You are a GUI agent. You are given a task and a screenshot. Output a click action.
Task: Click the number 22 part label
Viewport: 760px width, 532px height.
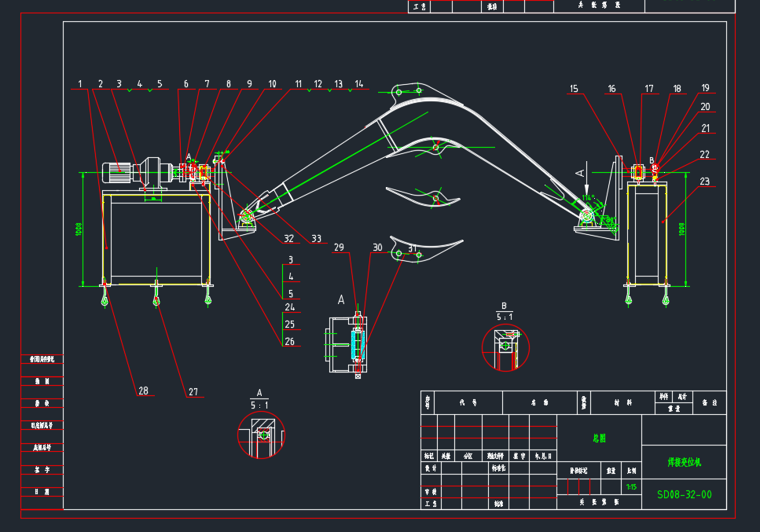705,155
